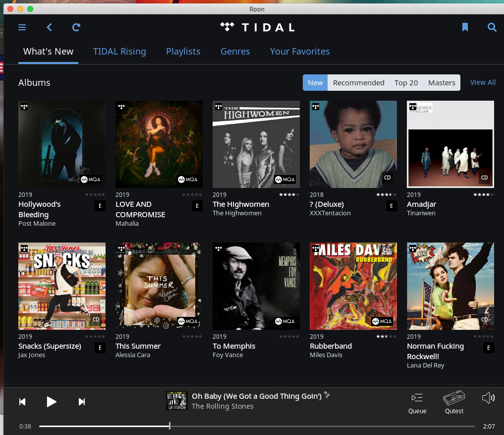Open the volume speaker control
504x435 pixels.
tap(488, 398)
